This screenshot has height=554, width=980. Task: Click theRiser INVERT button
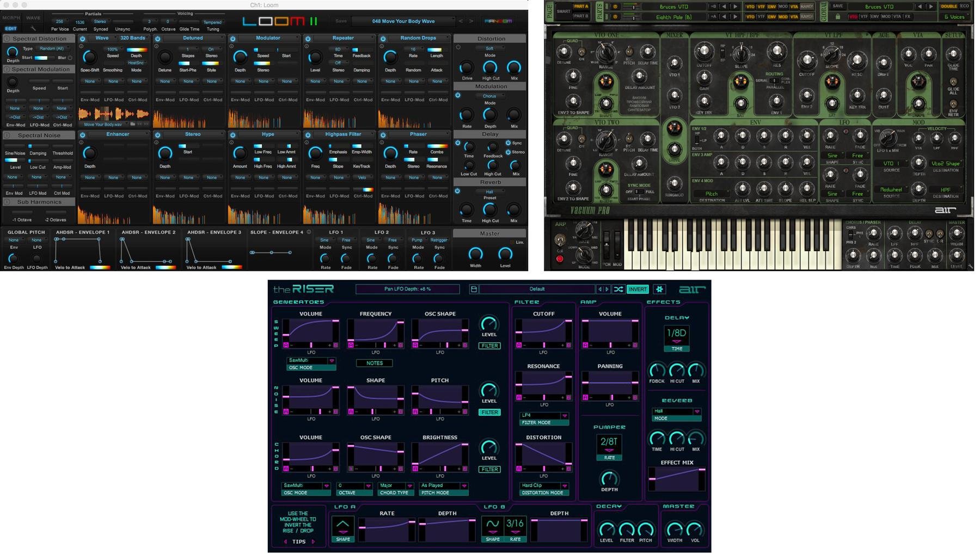(638, 289)
